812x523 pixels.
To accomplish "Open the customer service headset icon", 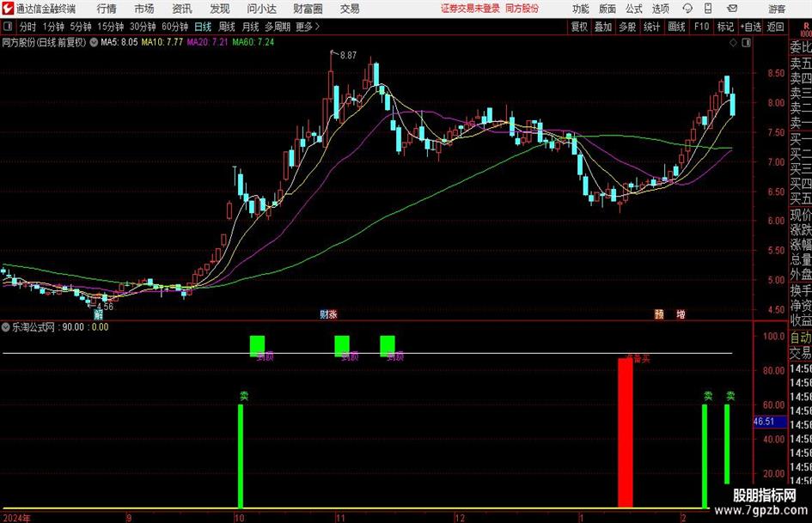I will [687, 9].
